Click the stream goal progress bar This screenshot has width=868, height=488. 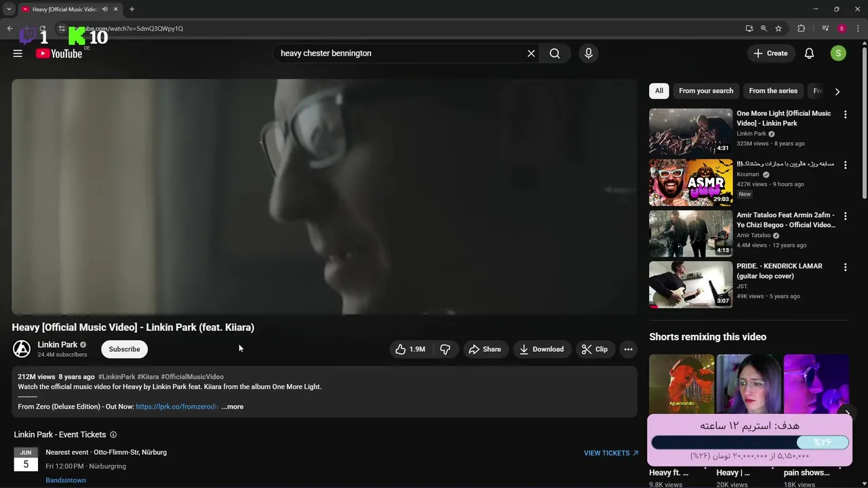[x=750, y=443]
